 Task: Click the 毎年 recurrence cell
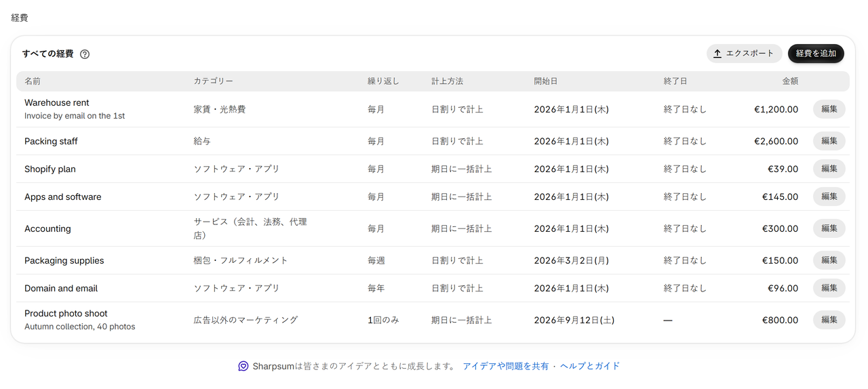[376, 288]
